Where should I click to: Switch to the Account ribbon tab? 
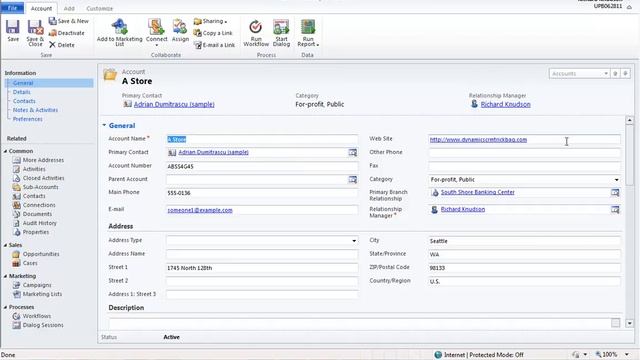41,8
